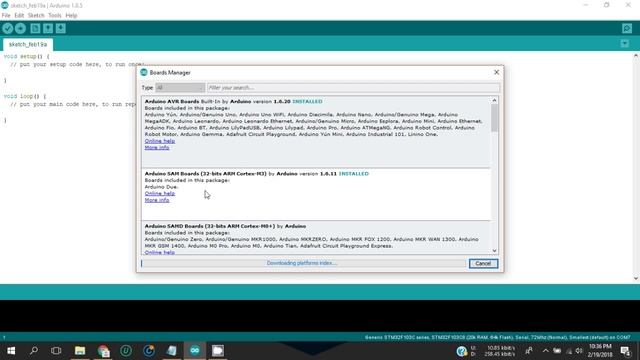The width and height of the screenshot is (640, 360).
Task: Open the People icon in the tray
Action: 529,351
